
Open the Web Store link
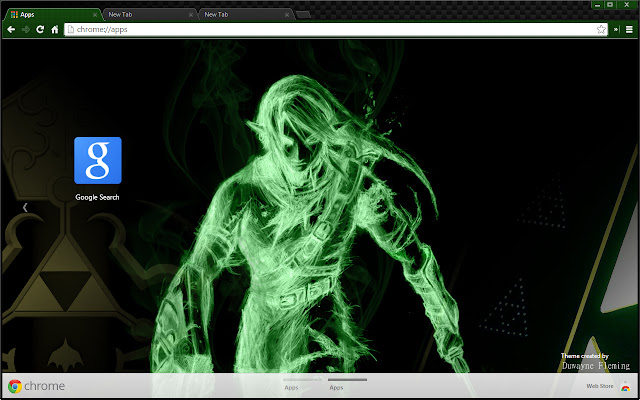pyautogui.click(x=599, y=386)
